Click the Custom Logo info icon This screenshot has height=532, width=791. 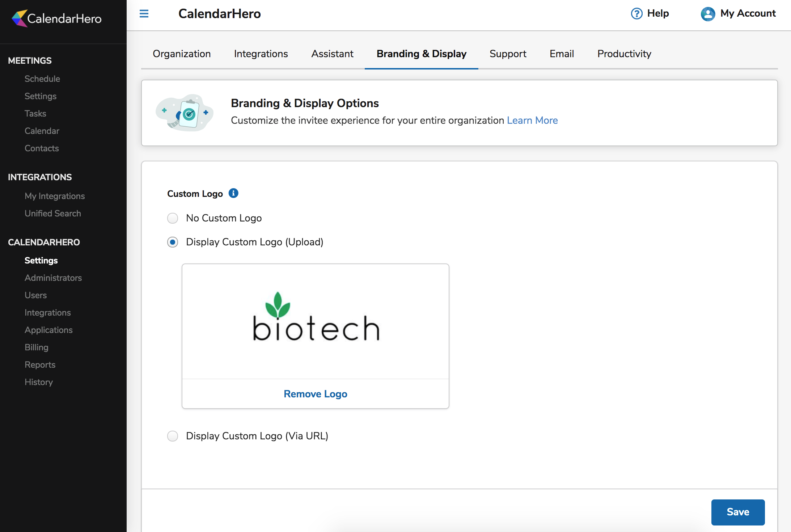[x=233, y=193]
